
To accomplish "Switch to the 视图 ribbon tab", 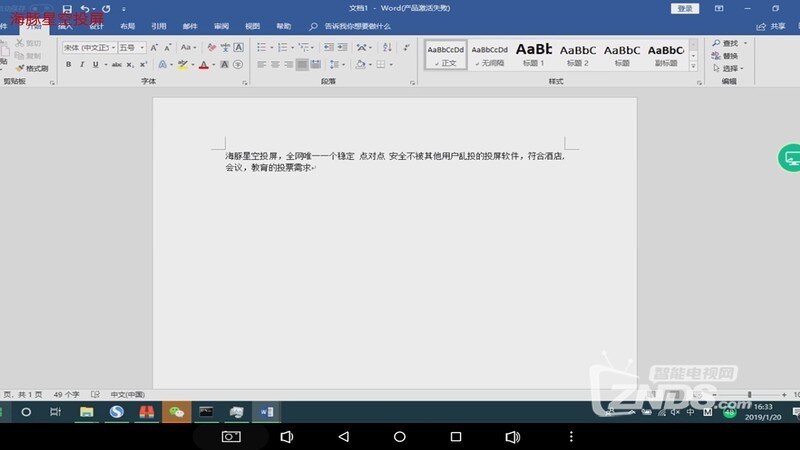I will [x=252, y=26].
